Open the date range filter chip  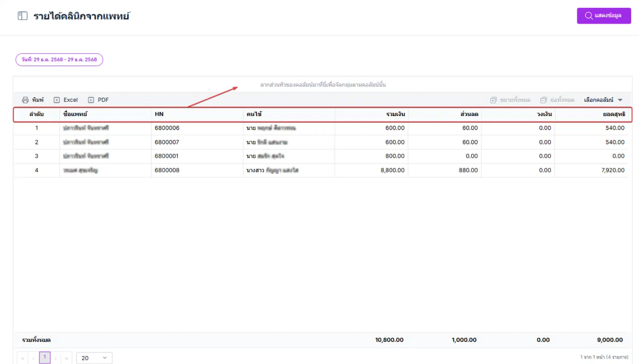[x=59, y=59]
